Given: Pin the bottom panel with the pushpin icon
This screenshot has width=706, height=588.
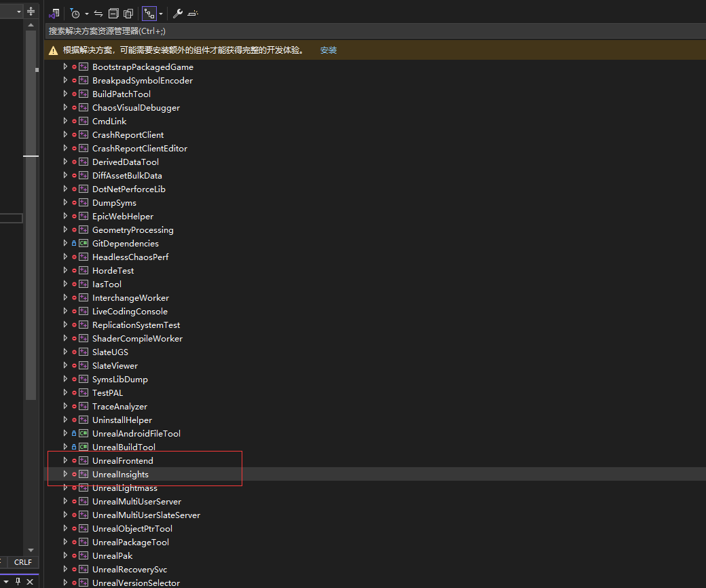Looking at the screenshot, I should click(x=18, y=581).
